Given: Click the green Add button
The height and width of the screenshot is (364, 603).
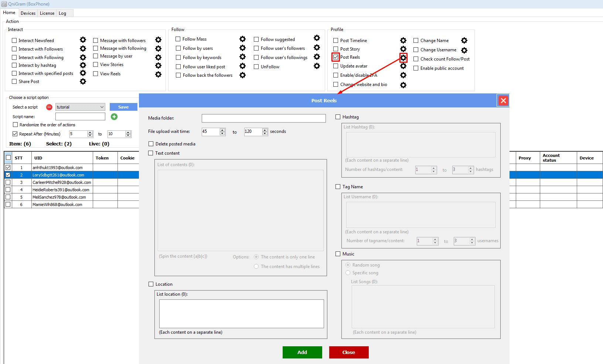Looking at the screenshot, I should [x=302, y=352].
